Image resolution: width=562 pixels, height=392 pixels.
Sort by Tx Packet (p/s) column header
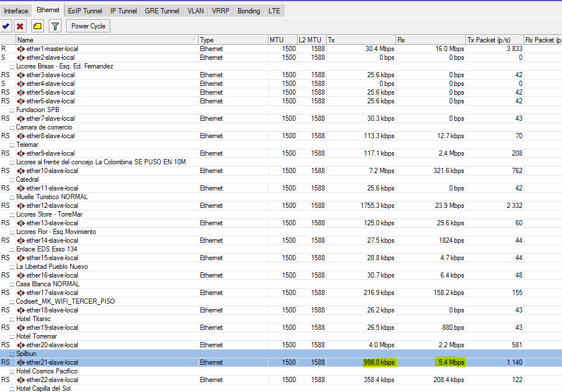click(x=495, y=39)
